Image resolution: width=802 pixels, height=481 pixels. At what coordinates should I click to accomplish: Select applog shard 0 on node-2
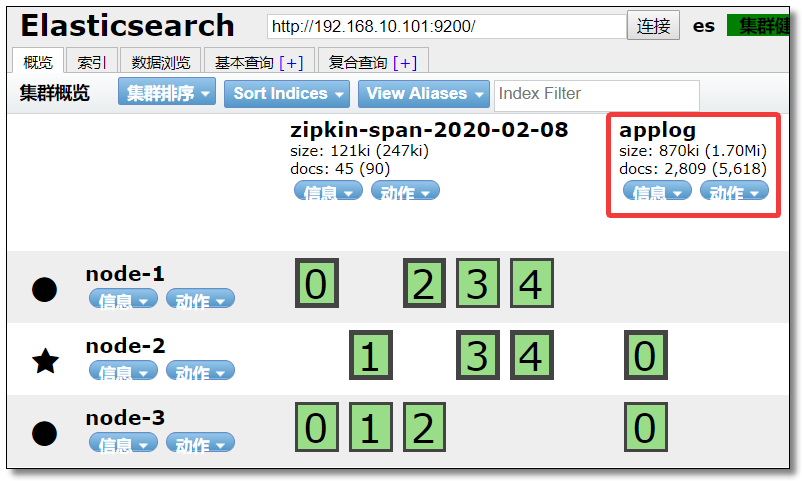645,355
